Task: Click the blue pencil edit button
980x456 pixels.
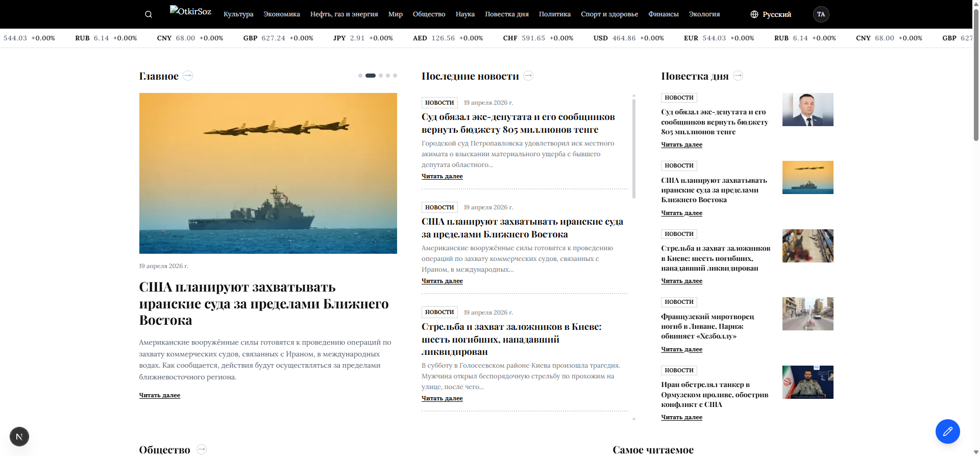Action: (947, 431)
